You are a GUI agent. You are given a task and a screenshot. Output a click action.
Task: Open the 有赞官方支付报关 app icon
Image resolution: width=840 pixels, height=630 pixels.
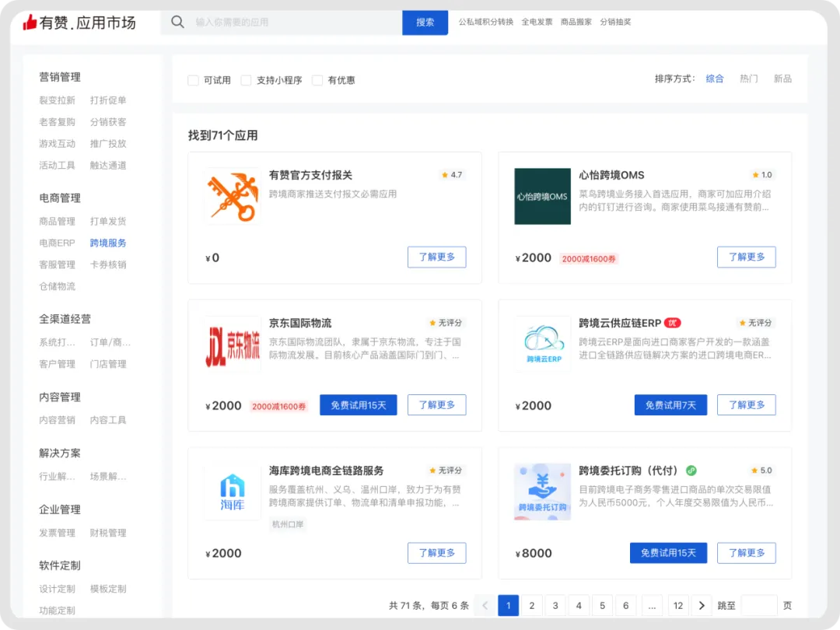tap(233, 196)
